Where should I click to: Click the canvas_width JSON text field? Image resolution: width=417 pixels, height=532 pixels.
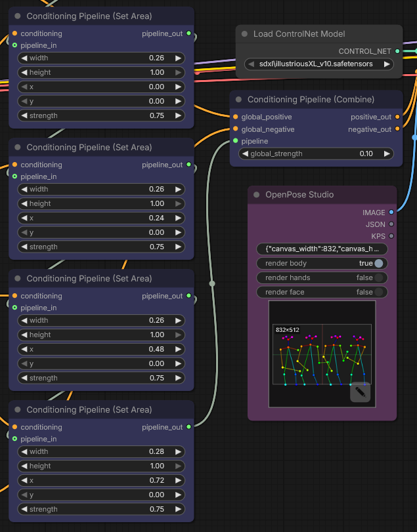pyautogui.click(x=322, y=249)
